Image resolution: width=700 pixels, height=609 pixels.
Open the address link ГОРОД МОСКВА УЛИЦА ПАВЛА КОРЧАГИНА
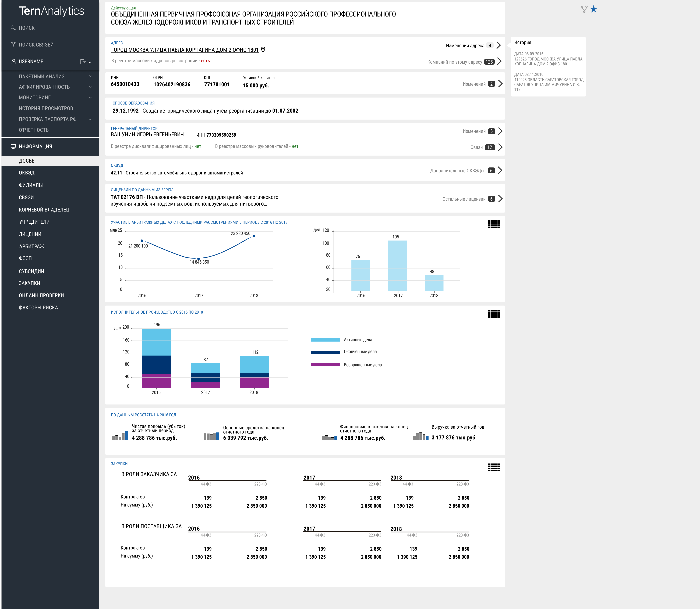pos(185,50)
